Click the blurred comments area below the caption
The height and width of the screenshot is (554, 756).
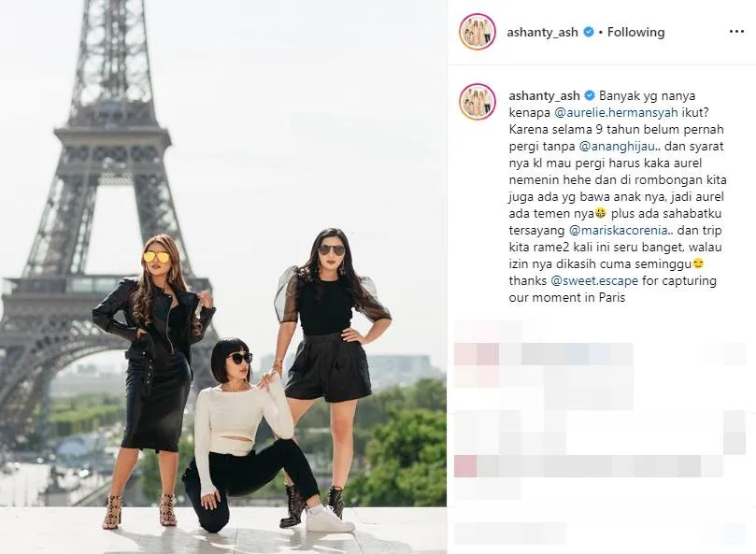pyautogui.click(x=600, y=432)
